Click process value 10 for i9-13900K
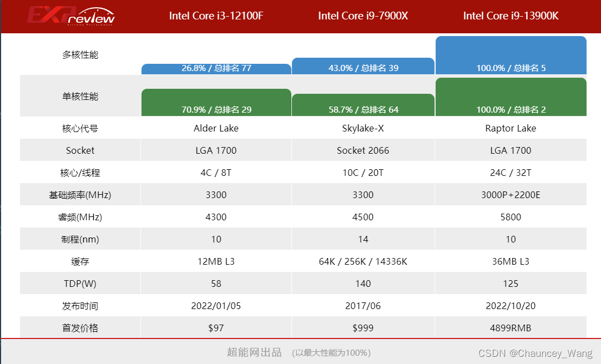 coord(511,240)
